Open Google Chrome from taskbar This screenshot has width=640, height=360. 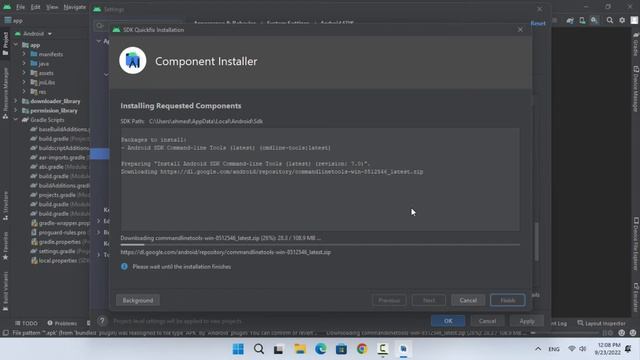click(x=362, y=349)
